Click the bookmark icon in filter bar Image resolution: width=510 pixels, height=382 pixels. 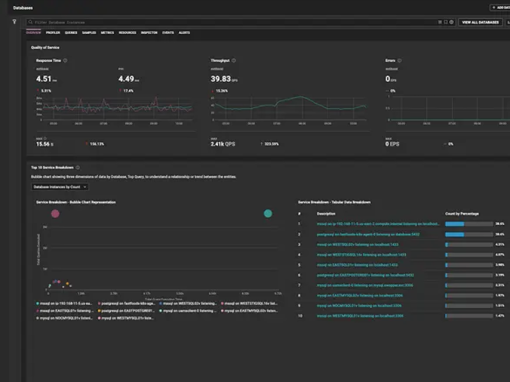click(x=446, y=22)
